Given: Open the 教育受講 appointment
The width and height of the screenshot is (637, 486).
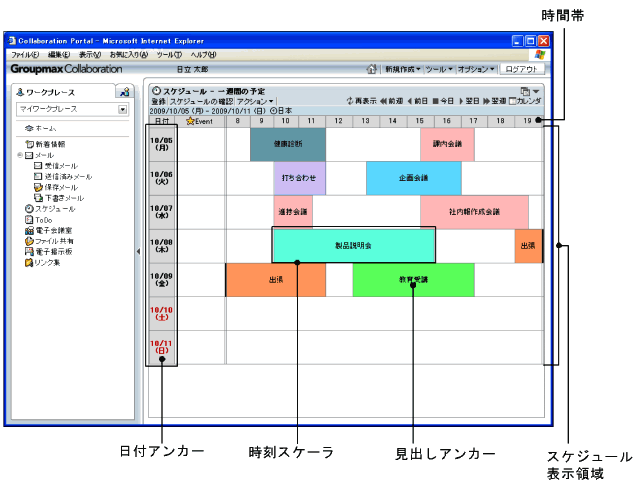Looking at the screenshot, I should pyautogui.click(x=414, y=280).
